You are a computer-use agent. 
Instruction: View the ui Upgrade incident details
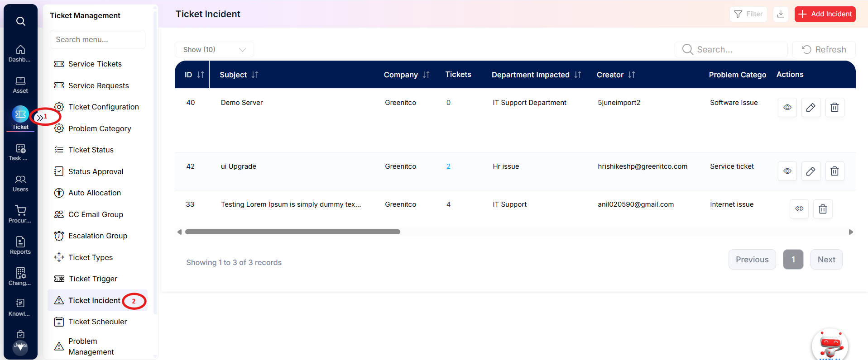(787, 171)
